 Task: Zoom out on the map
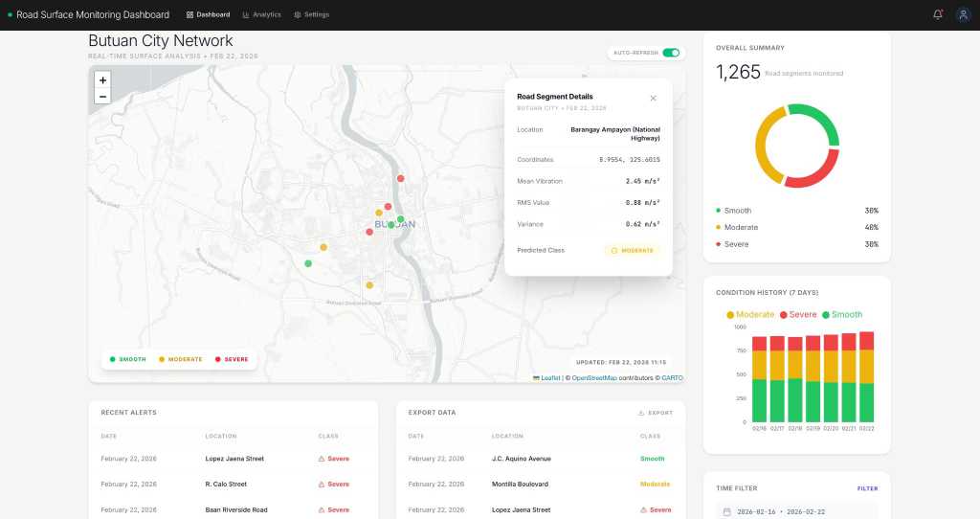(x=102, y=96)
